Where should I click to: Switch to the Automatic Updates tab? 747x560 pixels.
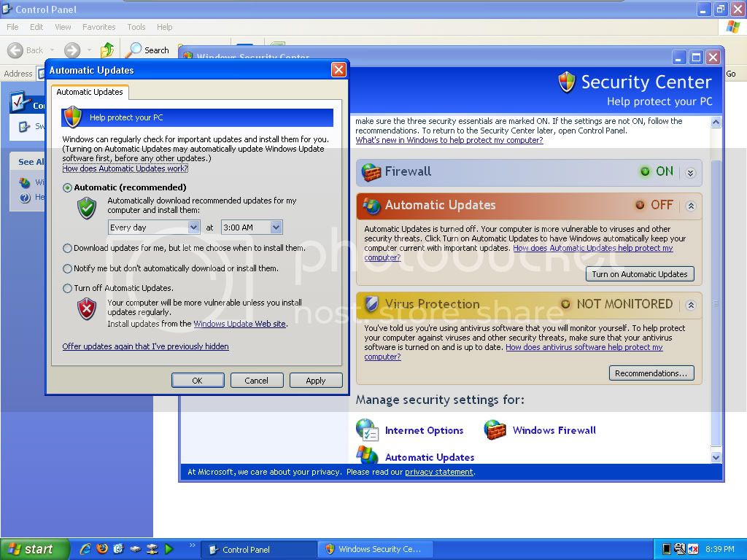[x=89, y=92]
